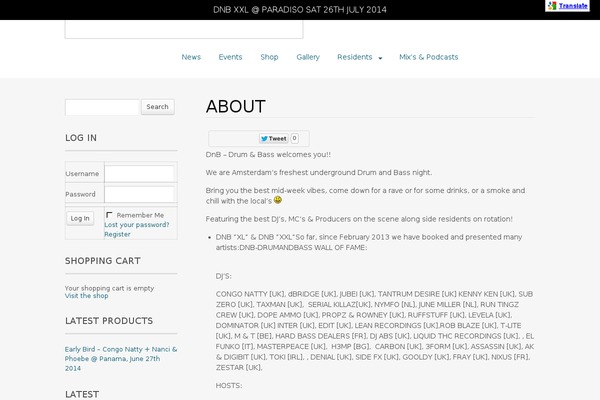Click the 'DnB – Drum & Bass welcomes you!!' line
The image size is (600, 400).
coord(268,155)
